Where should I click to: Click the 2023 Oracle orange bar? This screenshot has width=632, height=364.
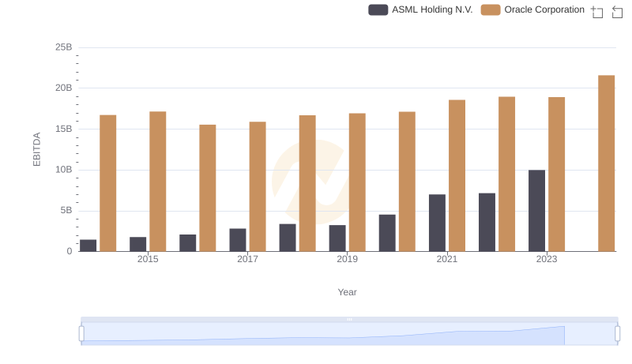point(557,174)
